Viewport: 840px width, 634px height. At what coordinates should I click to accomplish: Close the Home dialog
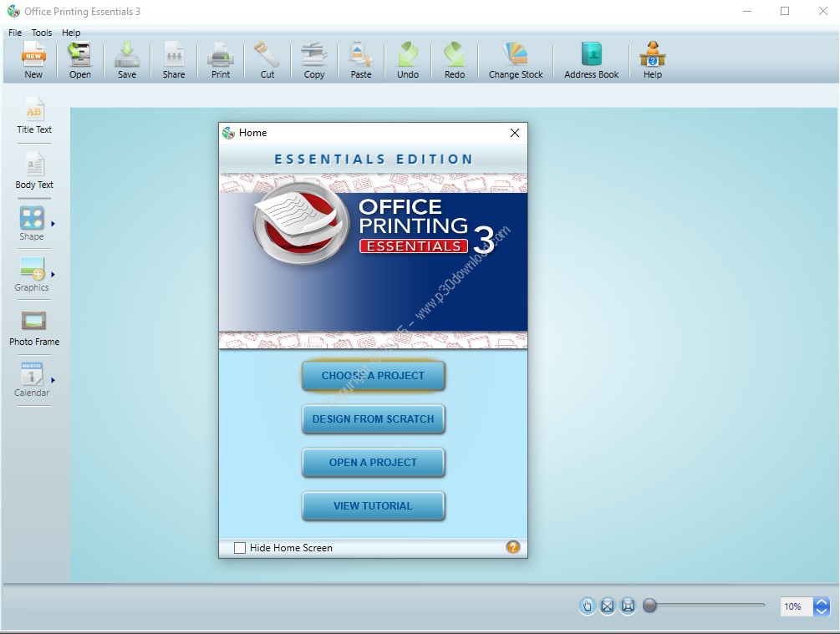tap(515, 133)
